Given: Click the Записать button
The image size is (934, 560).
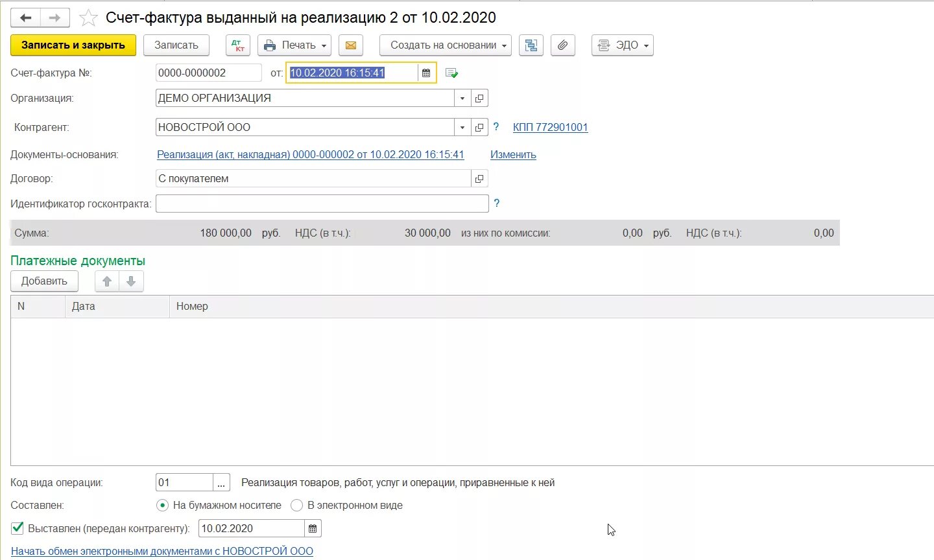Looking at the screenshot, I should (176, 45).
